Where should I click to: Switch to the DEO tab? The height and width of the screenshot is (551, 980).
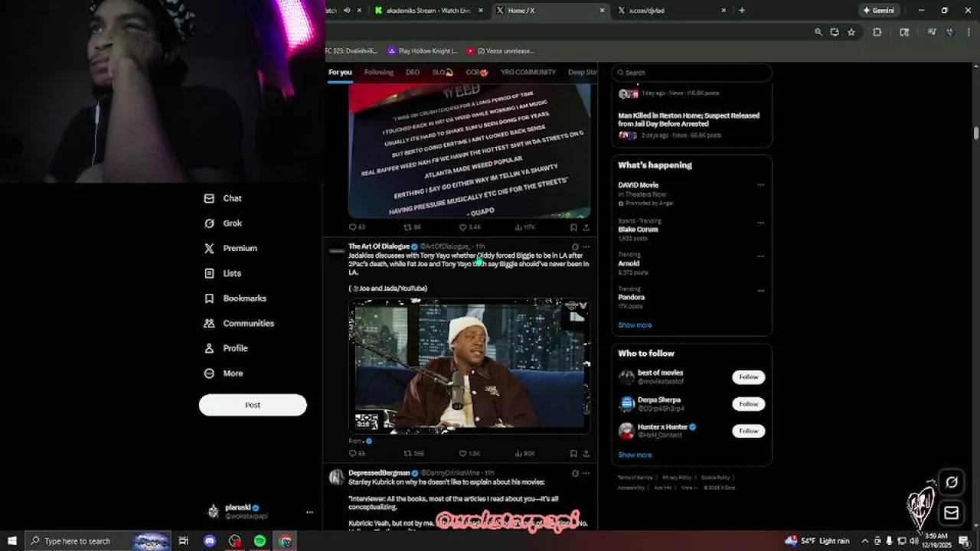[413, 72]
